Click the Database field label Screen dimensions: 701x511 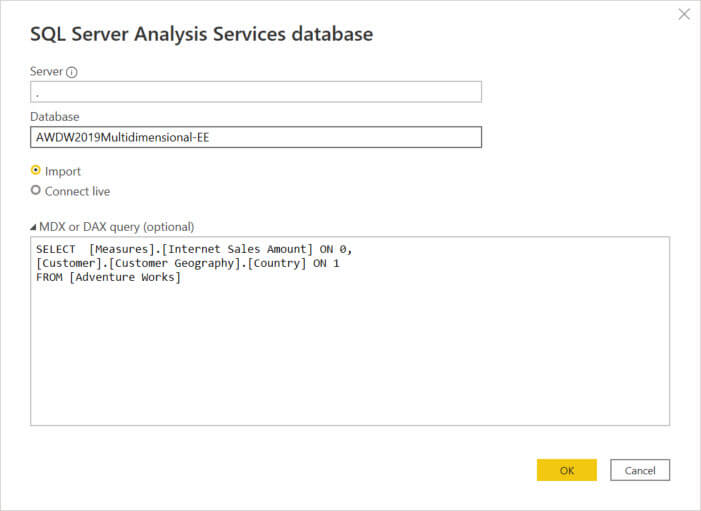(55, 117)
